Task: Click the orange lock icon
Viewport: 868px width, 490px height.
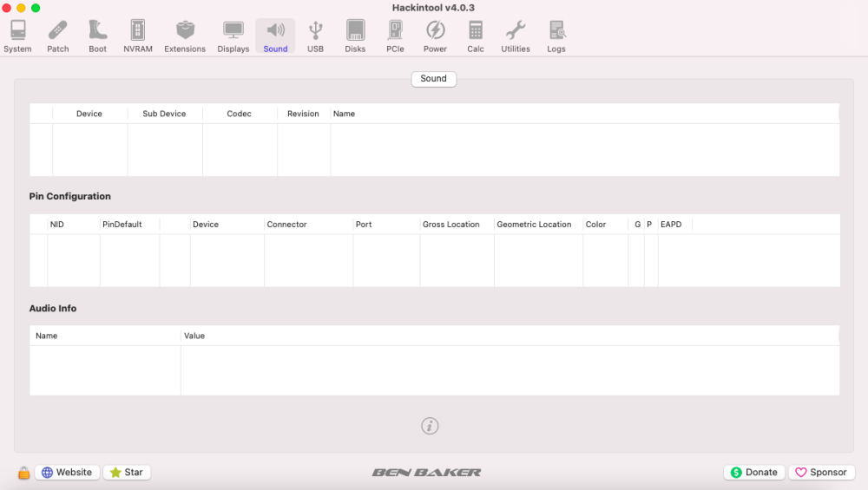Action: pyautogui.click(x=23, y=473)
